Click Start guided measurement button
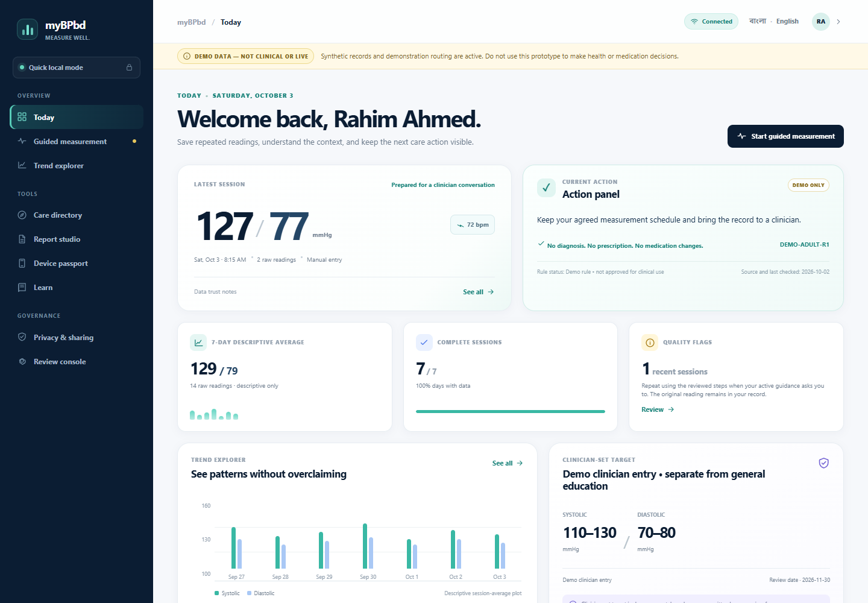This screenshot has width=868, height=603. coord(785,136)
